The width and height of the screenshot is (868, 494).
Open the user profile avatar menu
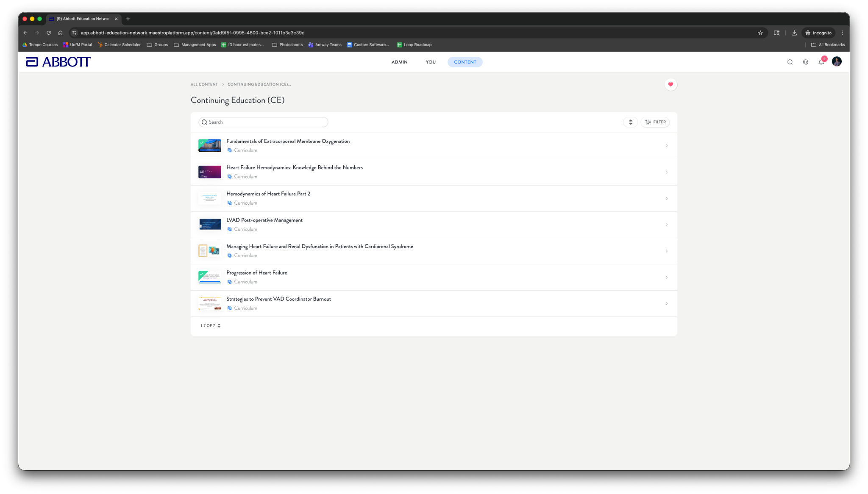click(837, 62)
